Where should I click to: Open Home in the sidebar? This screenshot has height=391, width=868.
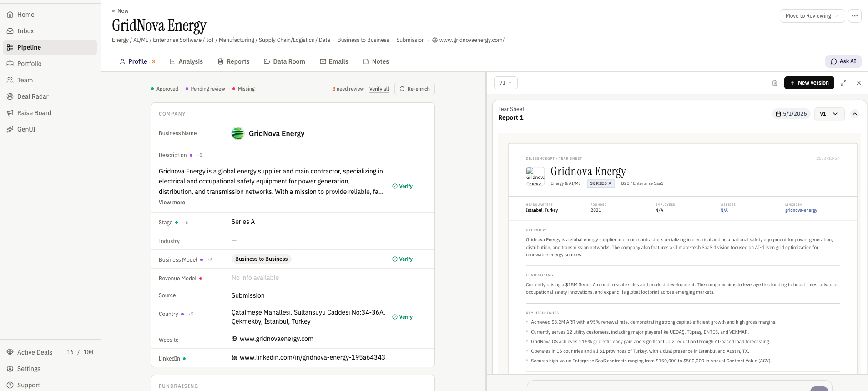[50, 15]
